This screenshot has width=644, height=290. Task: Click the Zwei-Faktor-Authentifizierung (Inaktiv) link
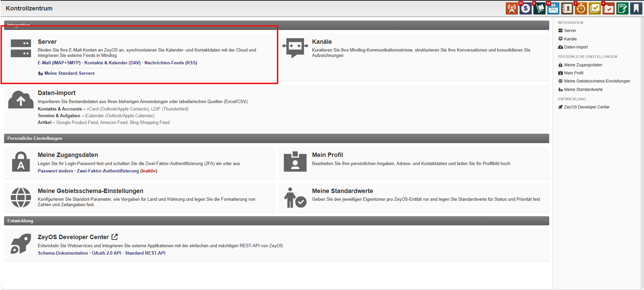coord(117,171)
